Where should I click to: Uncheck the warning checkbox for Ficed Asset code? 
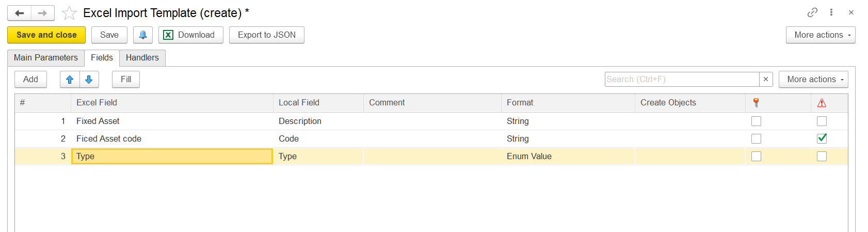tap(822, 138)
